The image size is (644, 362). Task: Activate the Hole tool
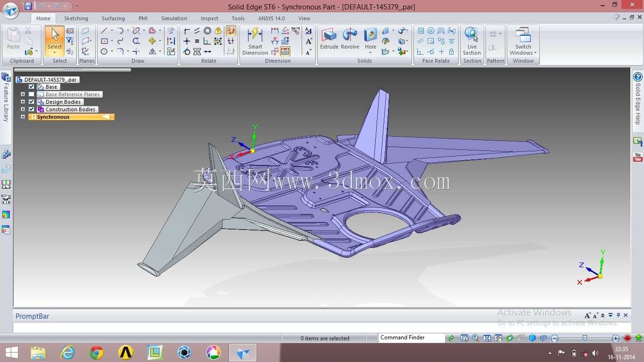(x=370, y=39)
